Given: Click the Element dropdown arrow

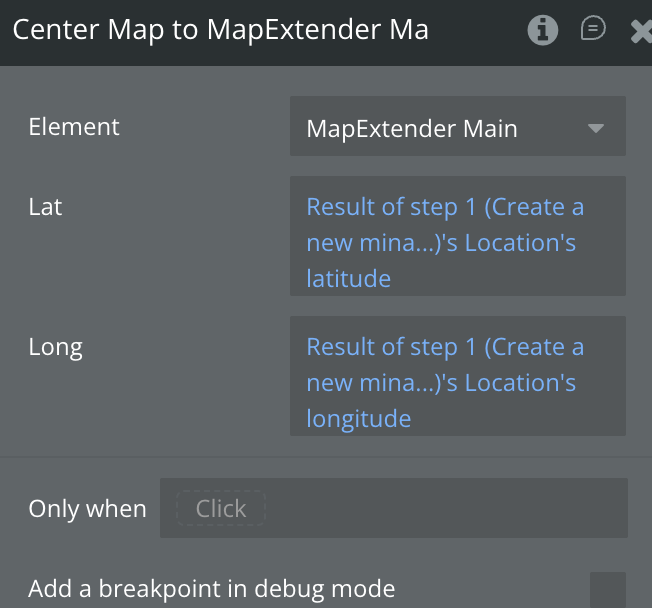Looking at the screenshot, I should click(596, 128).
